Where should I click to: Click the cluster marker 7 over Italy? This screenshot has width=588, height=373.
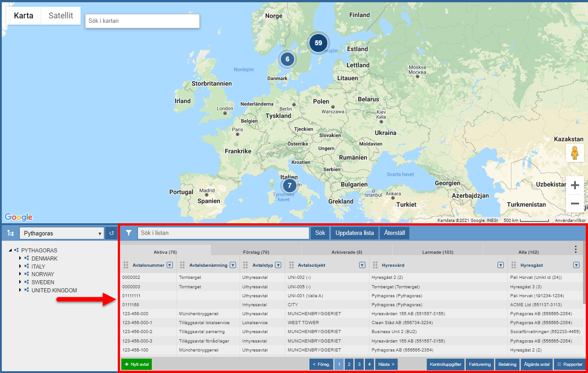[x=290, y=186]
